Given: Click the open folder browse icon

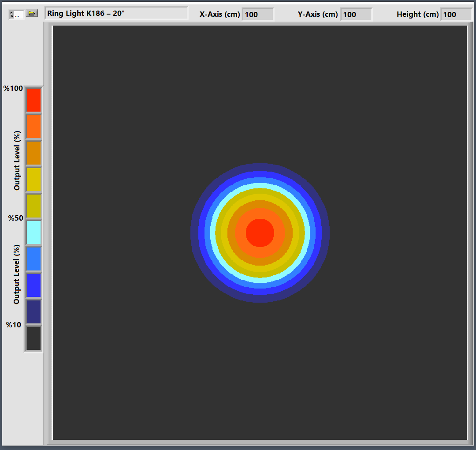Looking at the screenshot, I should coord(31,13).
